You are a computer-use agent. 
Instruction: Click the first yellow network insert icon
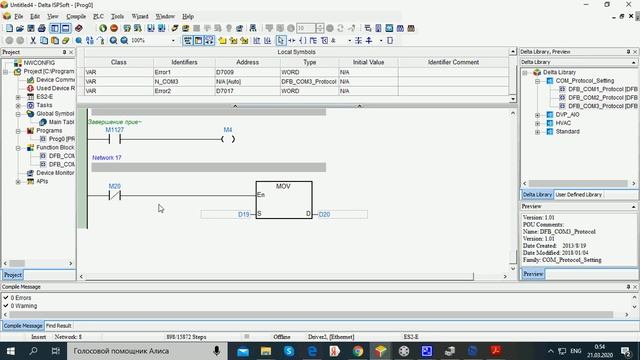click(x=222, y=40)
